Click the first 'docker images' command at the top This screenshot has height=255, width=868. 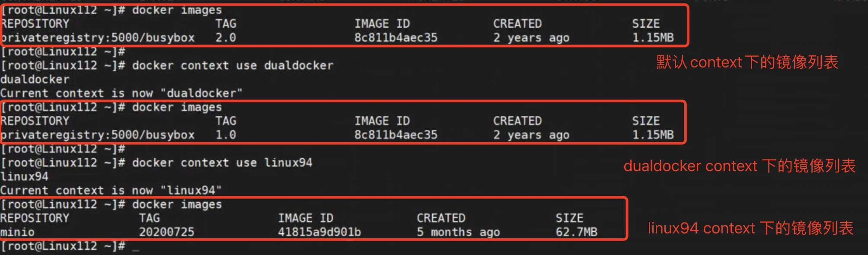tap(177, 10)
